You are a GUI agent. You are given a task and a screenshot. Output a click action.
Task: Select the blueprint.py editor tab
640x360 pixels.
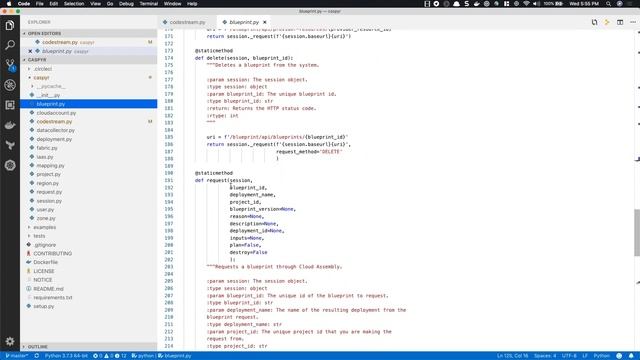(x=244, y=22)
